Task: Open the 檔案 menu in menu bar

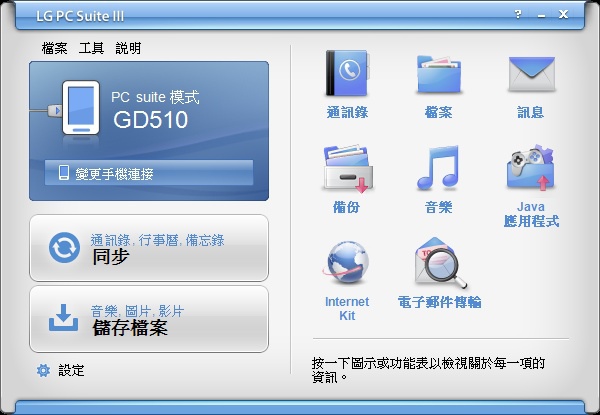Action: point(54,48)
